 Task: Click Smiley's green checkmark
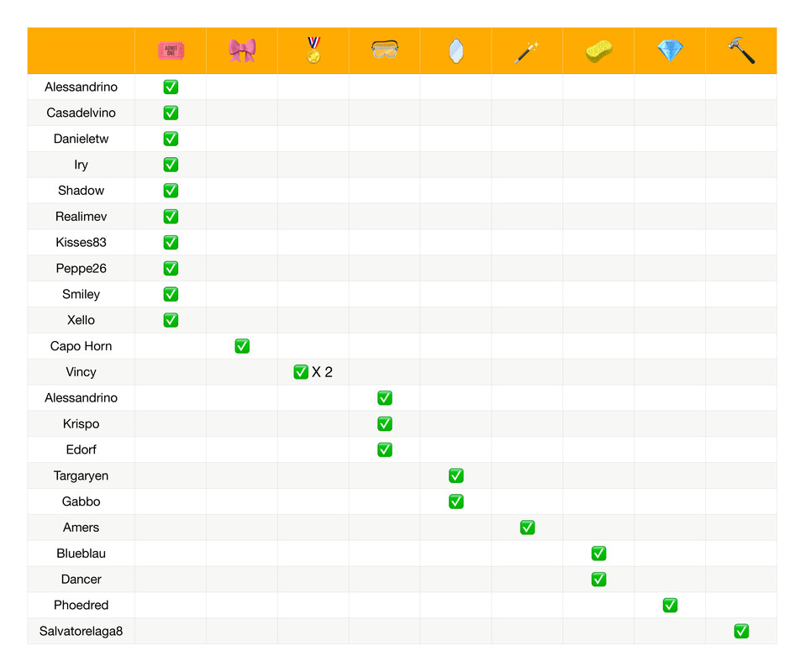click(171, 294)
